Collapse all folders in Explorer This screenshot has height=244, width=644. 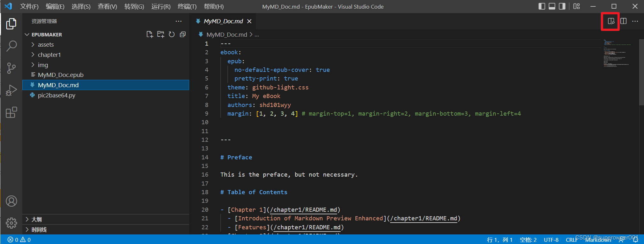coord(183,34)
